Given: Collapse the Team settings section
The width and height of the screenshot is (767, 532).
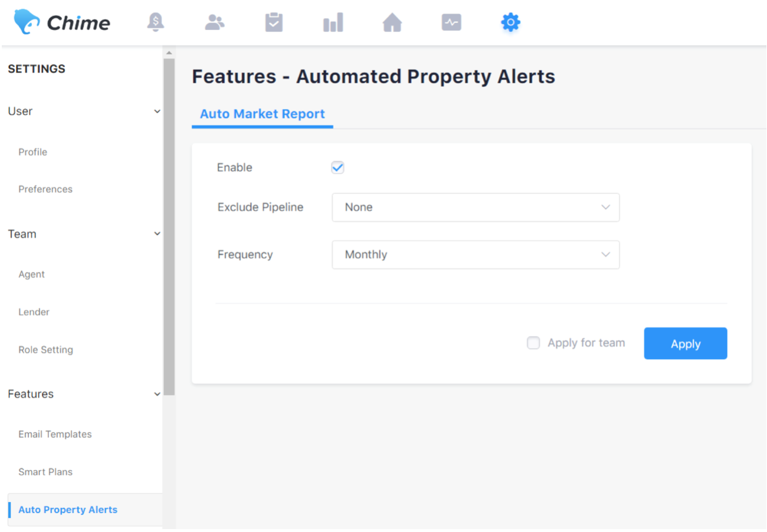Looking at the screenshot, I should coord(157,234).
